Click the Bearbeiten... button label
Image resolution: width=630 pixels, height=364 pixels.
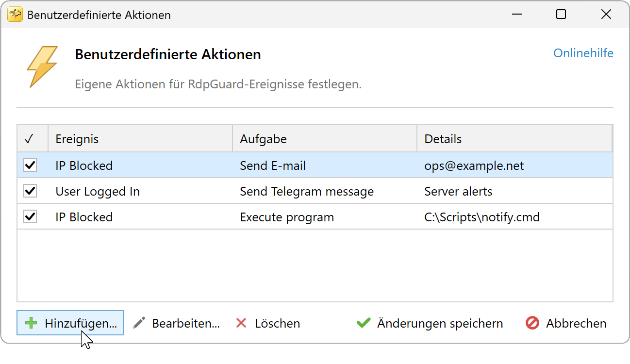(x=186, y=324)
